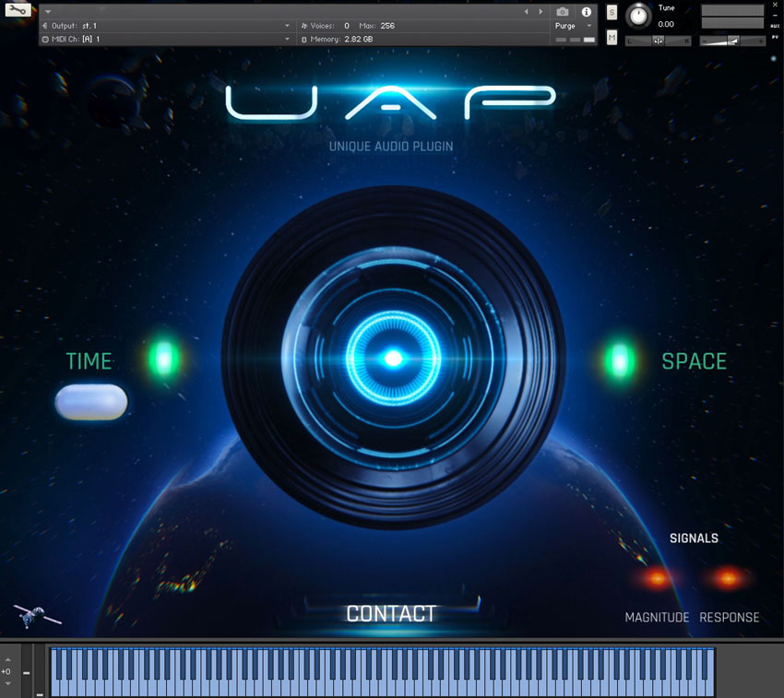Open snapshot view with camera icon
Screen dimensions: 784x698
point(563,11)
